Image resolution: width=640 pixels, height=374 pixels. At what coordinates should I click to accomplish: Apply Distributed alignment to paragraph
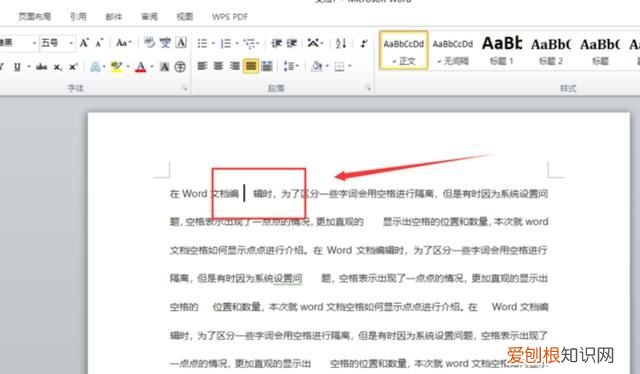click(267, 66)
